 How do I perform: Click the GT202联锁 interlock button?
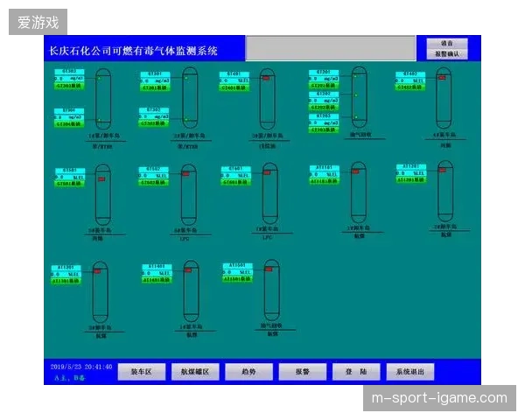pyautogui.click(x=324, y=107)
